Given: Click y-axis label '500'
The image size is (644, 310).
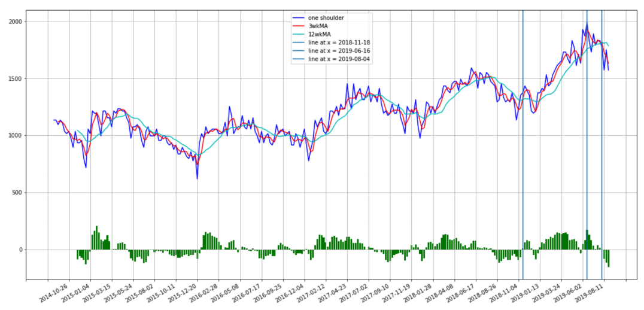Looking at the screenshot, I should click(x=17, y=193).
